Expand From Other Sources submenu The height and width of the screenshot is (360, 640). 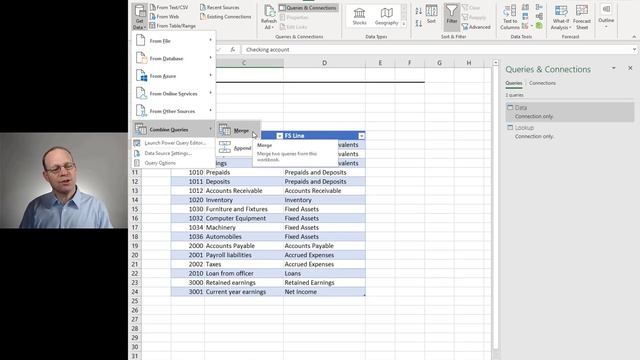[174, 111]
